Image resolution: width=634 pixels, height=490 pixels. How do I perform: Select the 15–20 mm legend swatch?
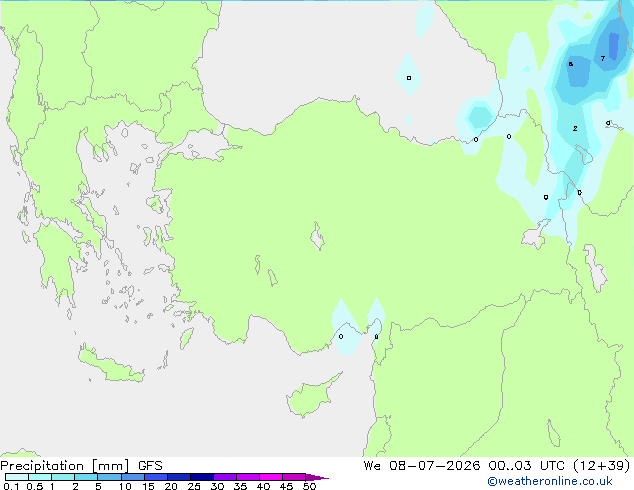pos(156,477)
